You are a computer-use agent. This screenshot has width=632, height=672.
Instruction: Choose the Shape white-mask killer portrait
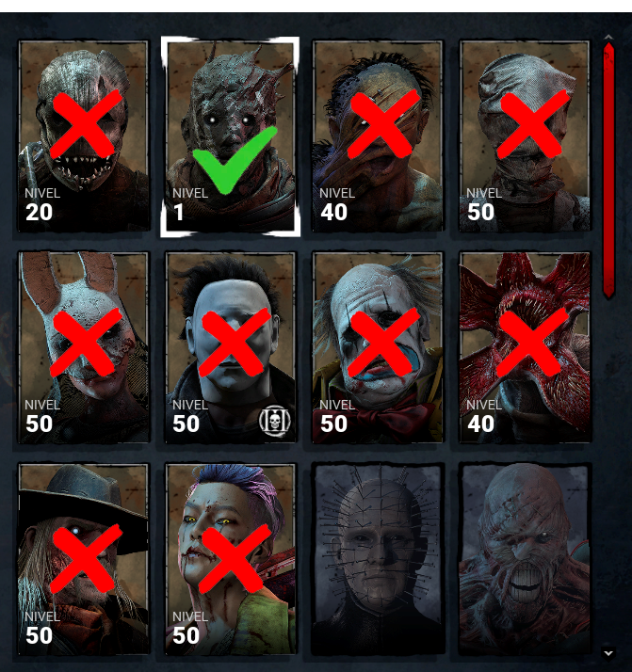pyautogui.click(x=231, y=347)
